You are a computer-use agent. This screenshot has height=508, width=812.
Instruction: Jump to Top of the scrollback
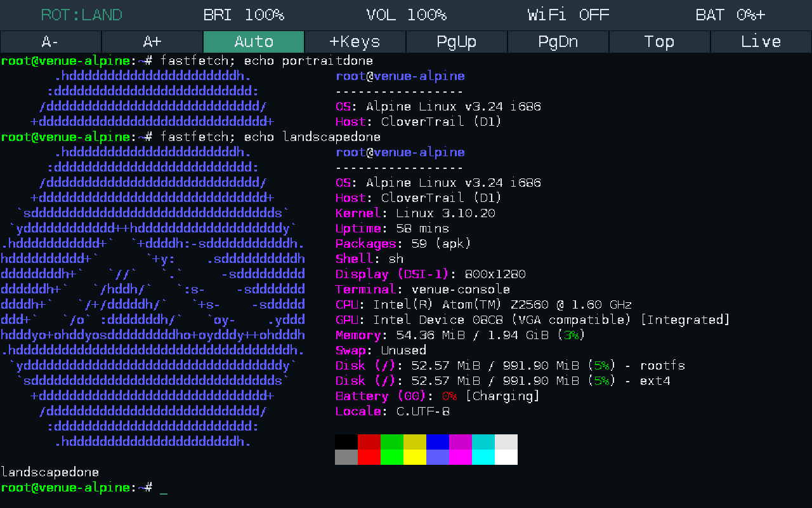pos(660,42)
